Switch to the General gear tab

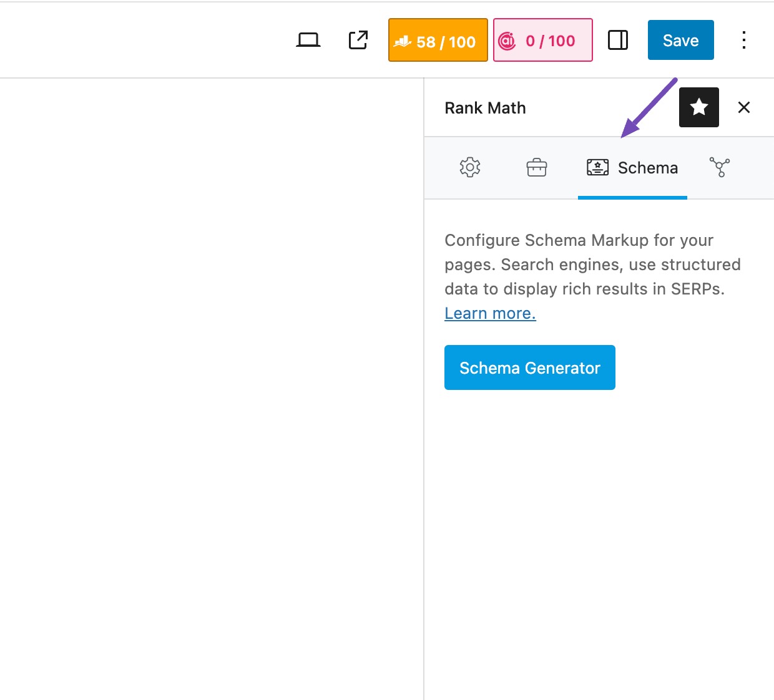click(470, 167)
